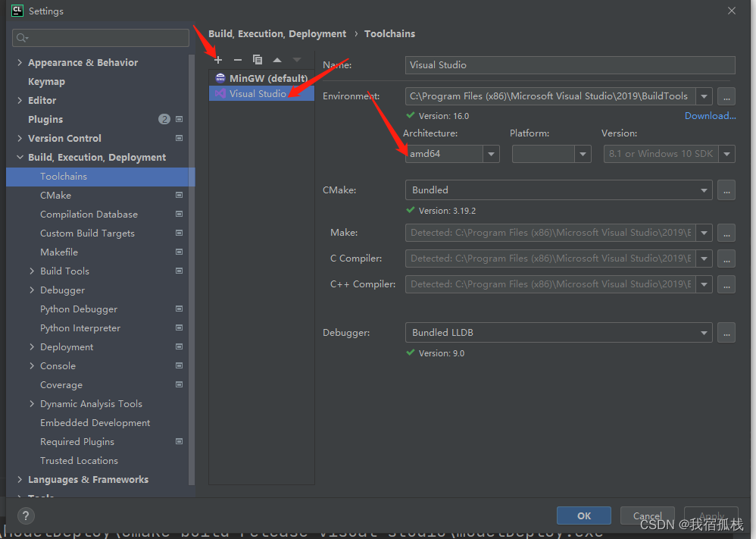This screenshot has width=756, height=539.
Task: Open C++ Compiler dropdown
Action: [x=704, y=285]
